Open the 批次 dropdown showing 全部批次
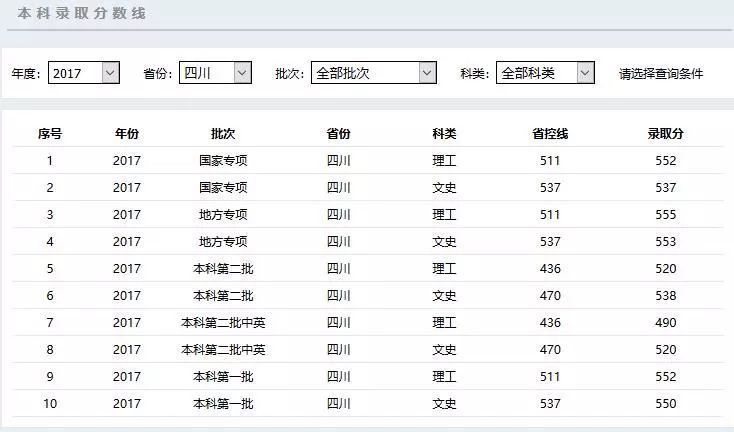The height and width of the screenshot is (432, 734). (373, 73)
